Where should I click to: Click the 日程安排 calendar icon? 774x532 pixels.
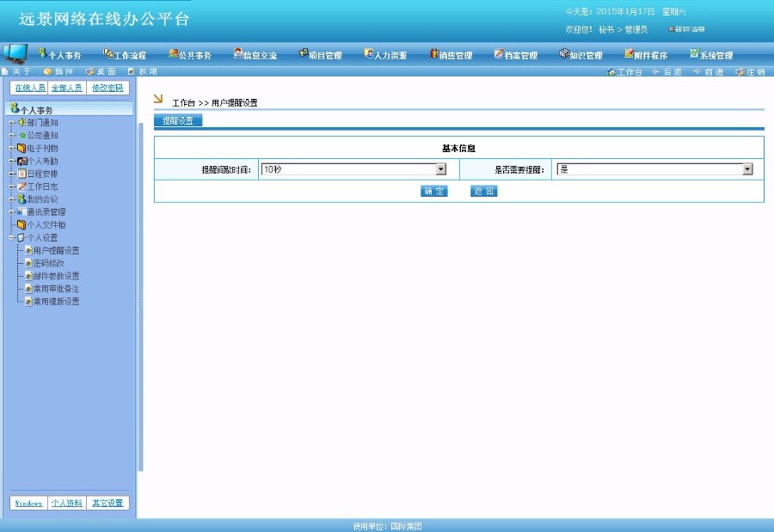[22, 174]
